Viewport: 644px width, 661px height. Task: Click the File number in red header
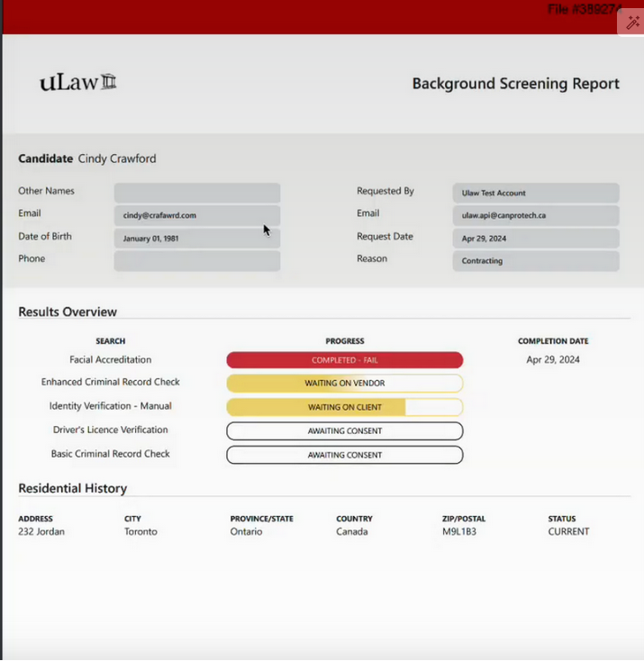[585, 9]
